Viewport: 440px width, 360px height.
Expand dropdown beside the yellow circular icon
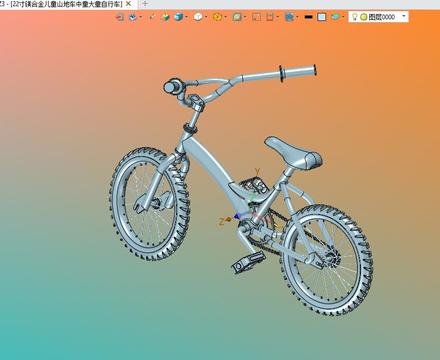tap(225, 17)
